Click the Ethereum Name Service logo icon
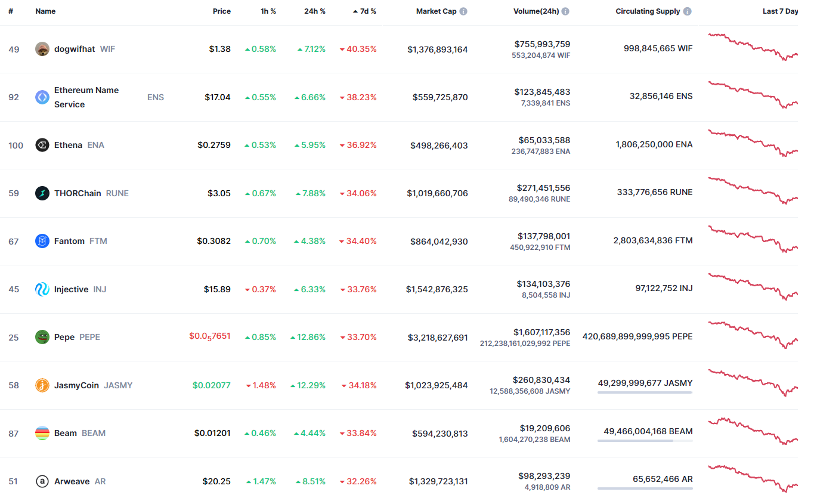The height and width of the screenshot is (504, 814). click(x=42, y=97)
